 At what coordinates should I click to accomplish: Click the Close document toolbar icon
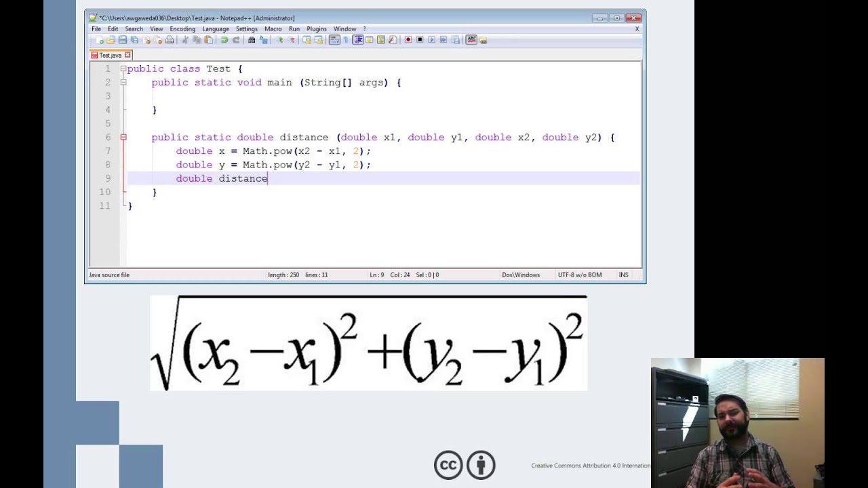tap(146, 40)
